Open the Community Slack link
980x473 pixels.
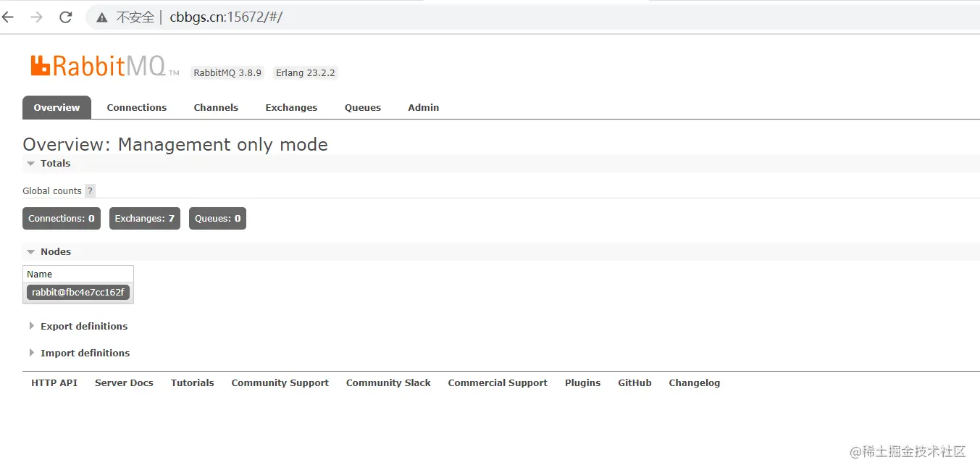(388, 383)
